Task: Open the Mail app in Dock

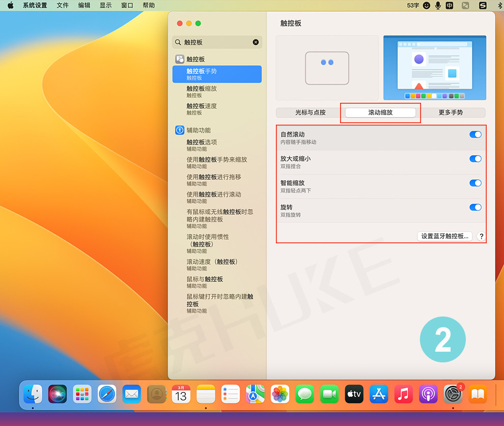Action: pos(131,394)
